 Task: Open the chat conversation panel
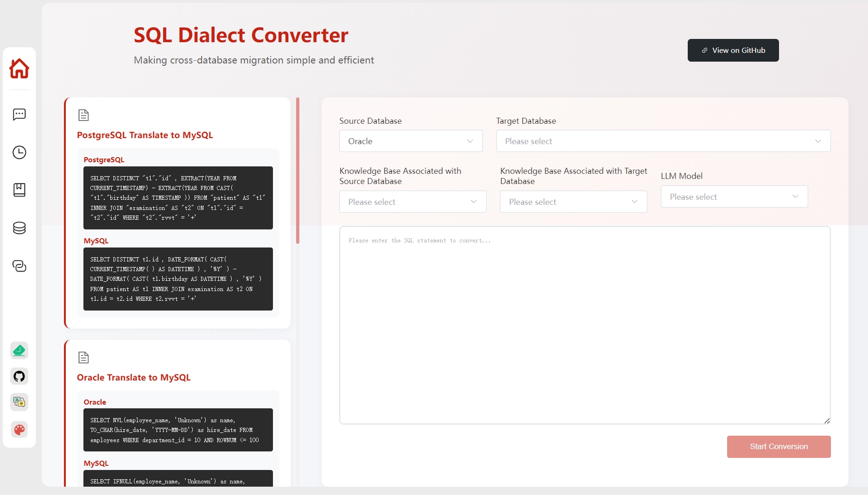point(19,114)
